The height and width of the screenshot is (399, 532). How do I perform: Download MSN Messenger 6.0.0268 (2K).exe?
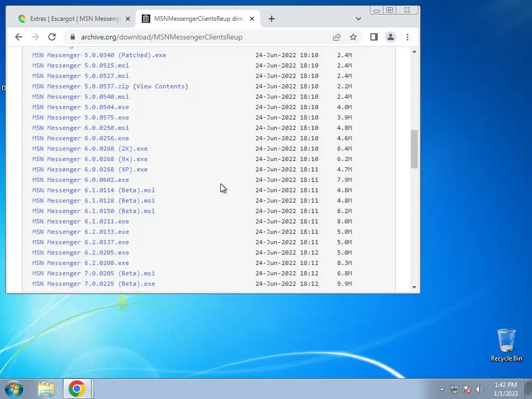coord(90,149)
